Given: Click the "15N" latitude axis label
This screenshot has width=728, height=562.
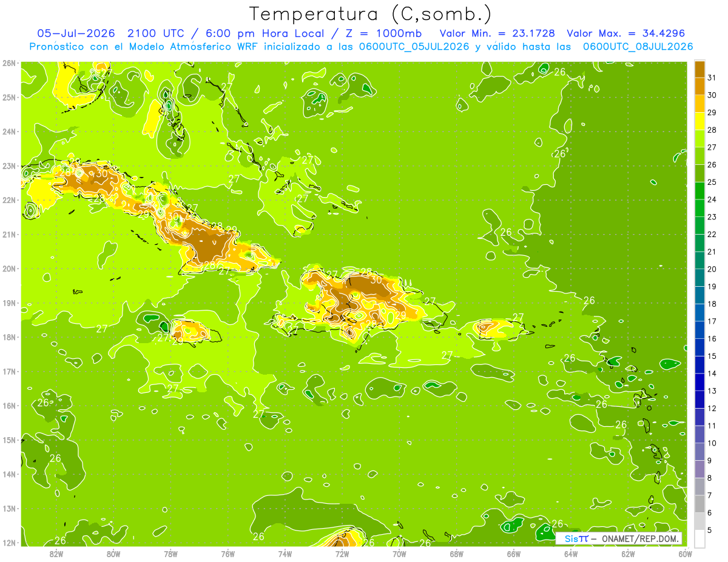Looking at the screenshot, I should (9, 440).
